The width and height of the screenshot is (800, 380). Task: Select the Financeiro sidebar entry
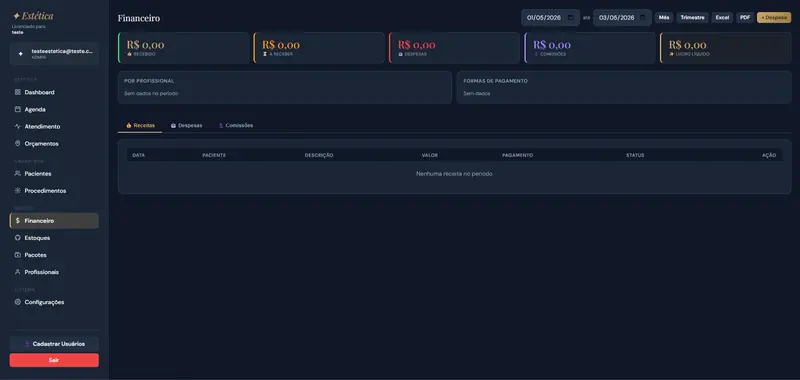point(54,221)
